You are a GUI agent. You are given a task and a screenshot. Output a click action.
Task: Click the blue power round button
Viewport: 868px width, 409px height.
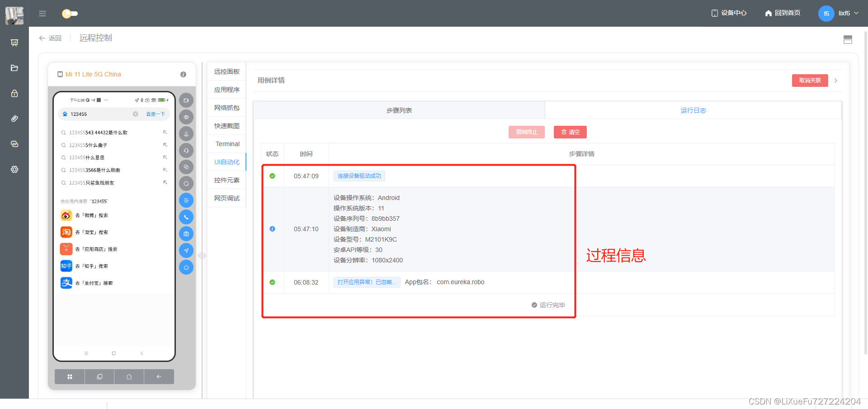pyautogui.click(x=186, y=267)
